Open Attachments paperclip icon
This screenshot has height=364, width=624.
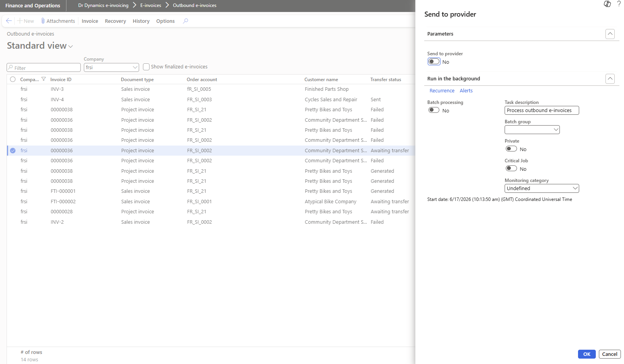(43, 21)
